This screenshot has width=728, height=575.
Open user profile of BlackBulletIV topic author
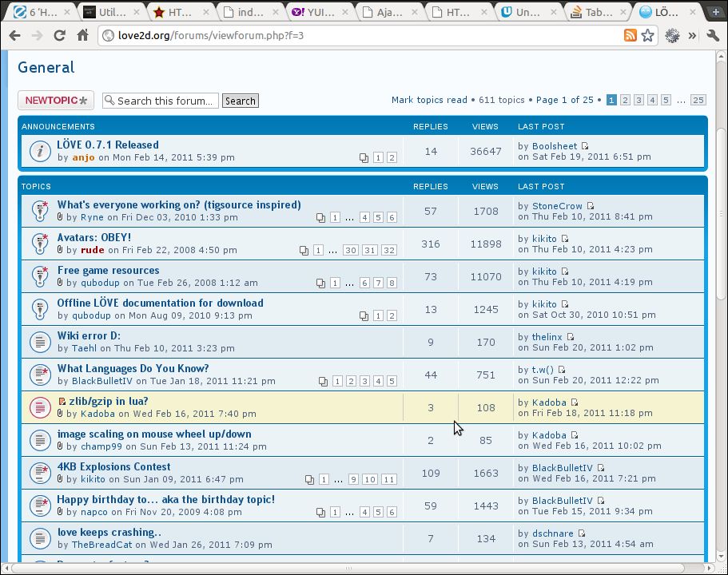tap(102, 381)
